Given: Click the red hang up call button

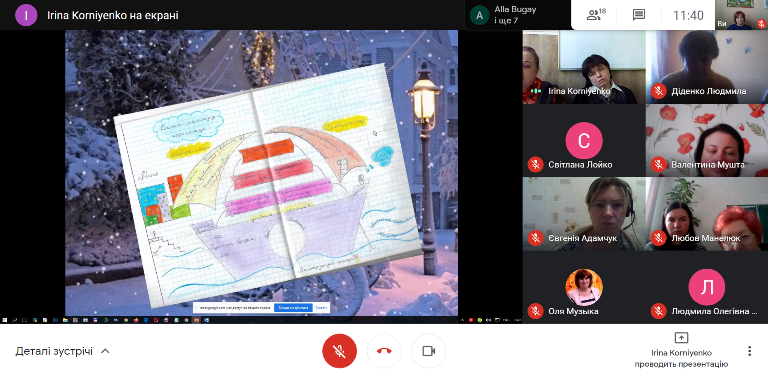Looking at the screenshot, I should [x=384, y=351].
